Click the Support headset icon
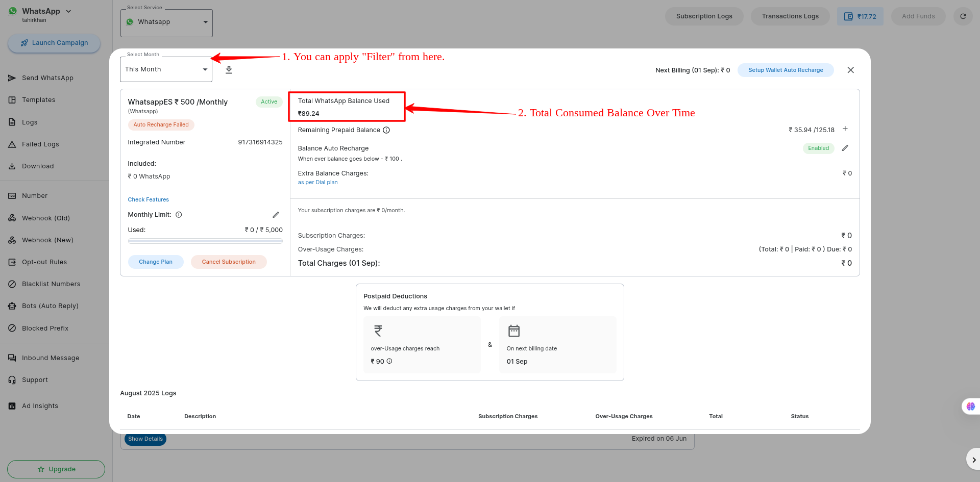Screen dimensions: 980x482 [12, 380]
